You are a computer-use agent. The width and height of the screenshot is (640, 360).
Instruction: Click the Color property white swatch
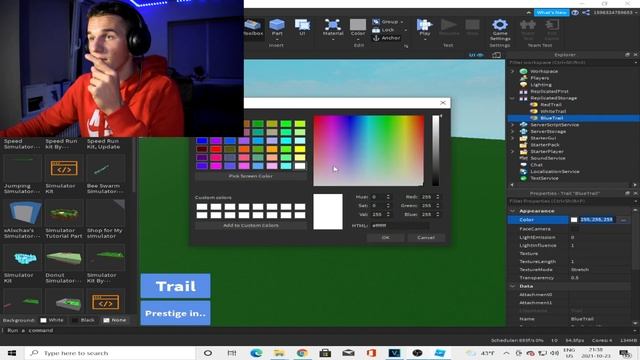pos(574,220)
